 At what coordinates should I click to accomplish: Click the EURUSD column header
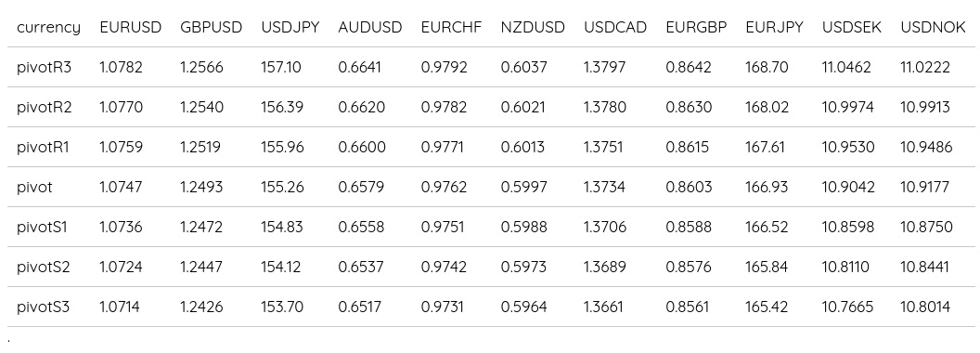point(130,28)
